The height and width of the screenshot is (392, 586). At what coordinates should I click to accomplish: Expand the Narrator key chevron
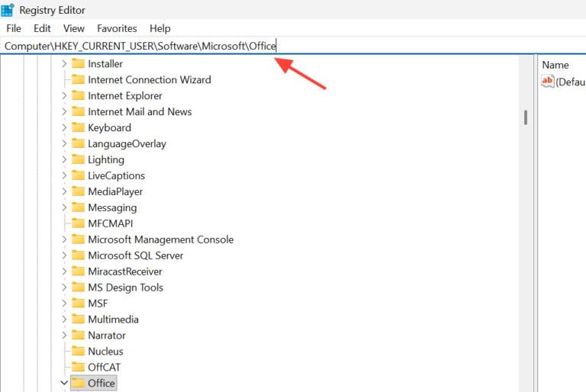(x=64, y=336)
